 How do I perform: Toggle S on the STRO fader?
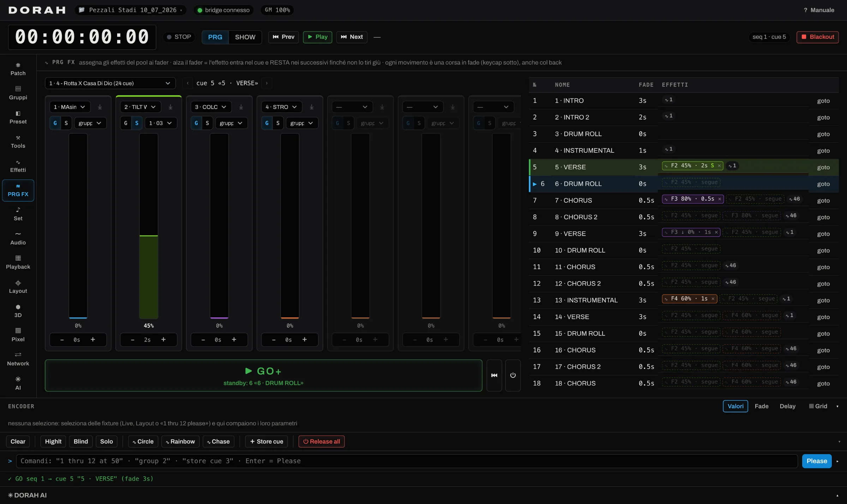click(278, 123)
